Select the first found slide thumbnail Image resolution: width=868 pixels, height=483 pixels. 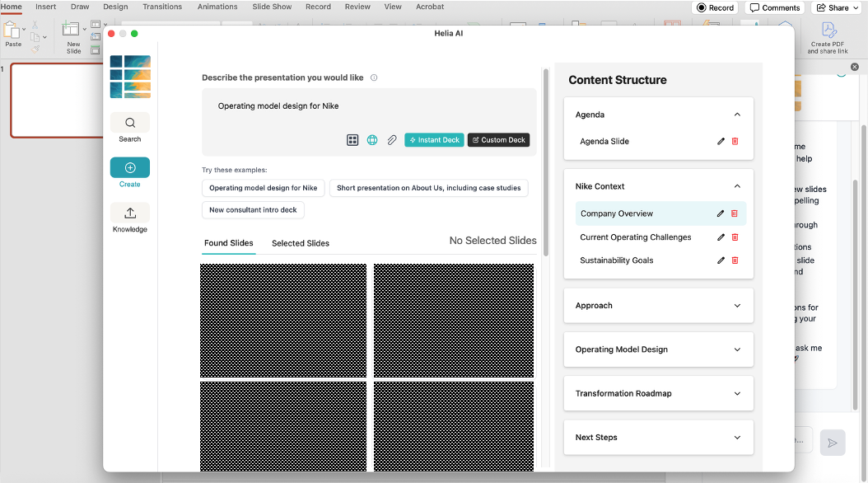tap(282, 321)
